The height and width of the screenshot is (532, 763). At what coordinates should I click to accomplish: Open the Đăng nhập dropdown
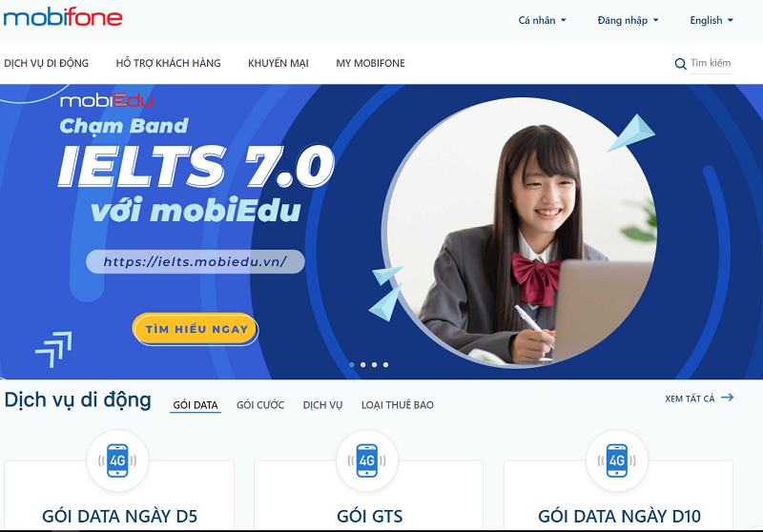[x=628, y=20]
